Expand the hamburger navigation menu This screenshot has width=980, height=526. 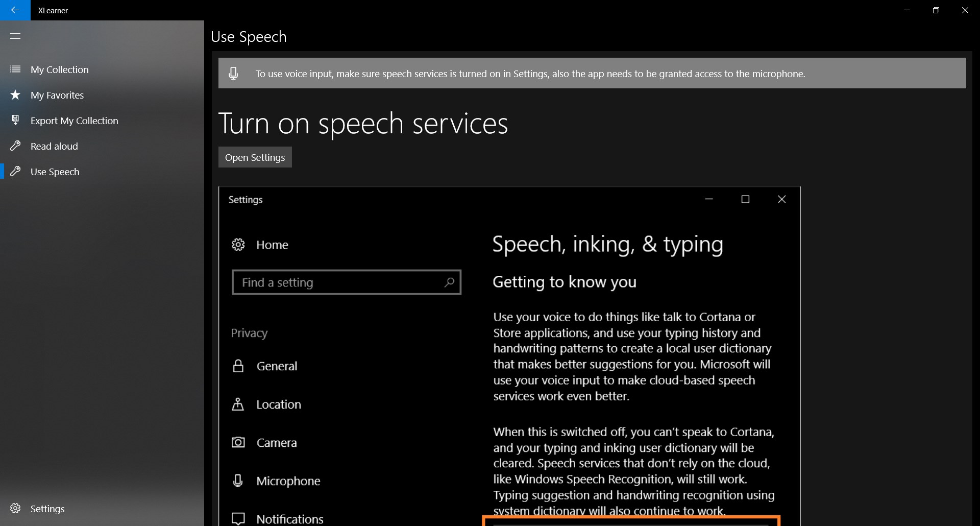[x=15, y=36]
